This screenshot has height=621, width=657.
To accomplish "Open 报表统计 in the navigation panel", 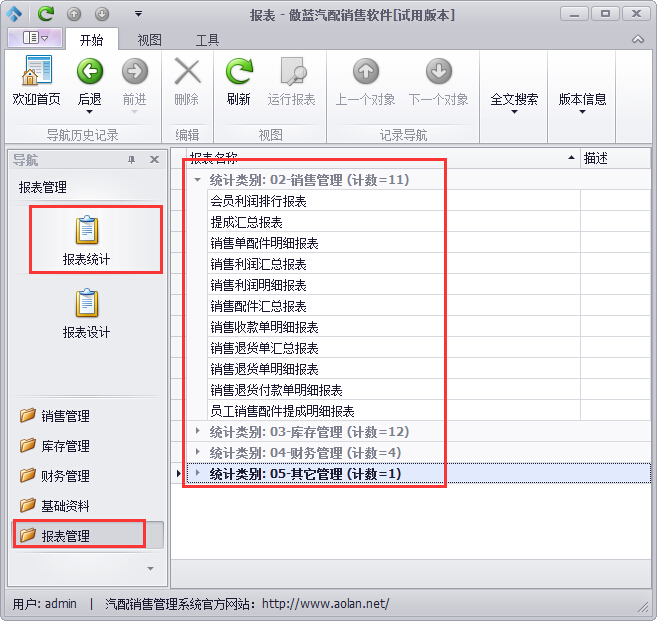I will coord(86,241).
